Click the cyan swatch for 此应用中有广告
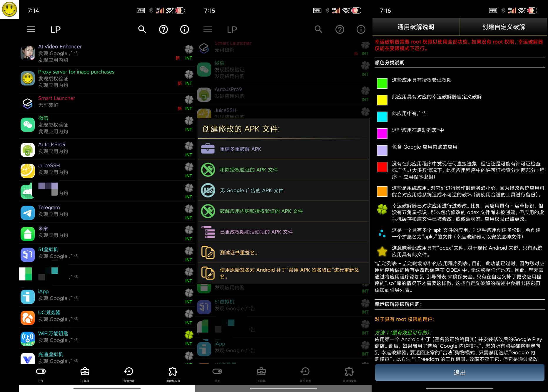 coord(382,117)
